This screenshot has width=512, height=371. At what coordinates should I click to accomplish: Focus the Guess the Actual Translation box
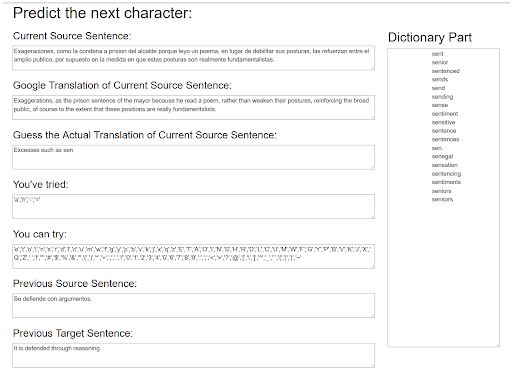pos(193,157)
